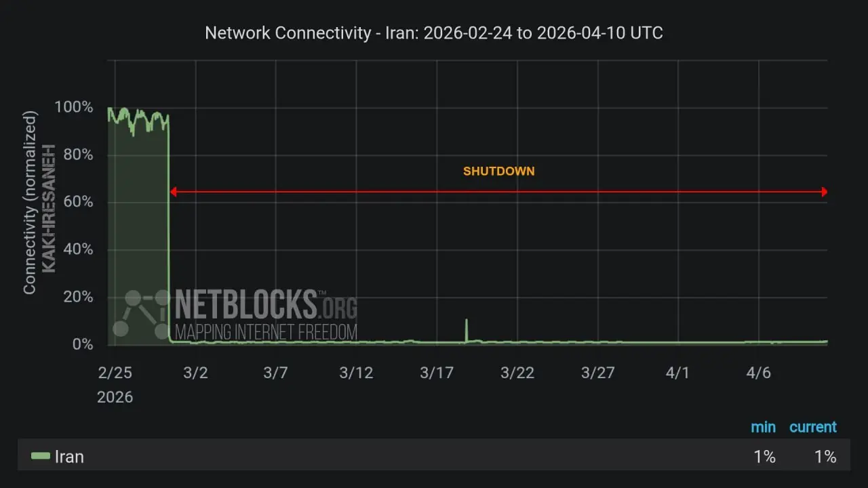Select the 3/2 date label on x-axis
Screen dimensions: 868x488
[195, 373]
